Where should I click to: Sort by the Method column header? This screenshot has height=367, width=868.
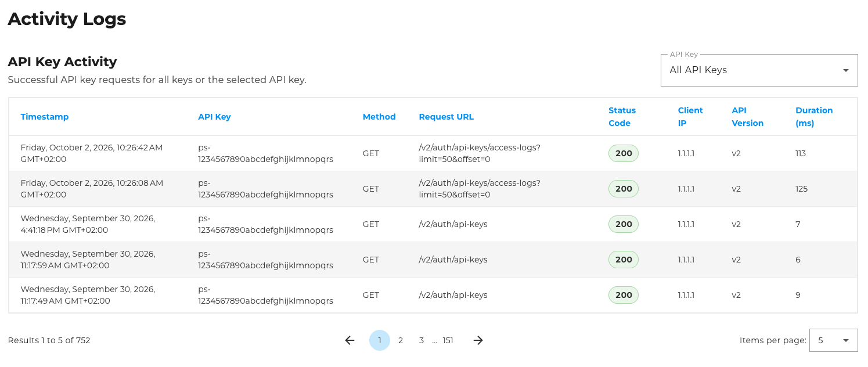point(379,117)
